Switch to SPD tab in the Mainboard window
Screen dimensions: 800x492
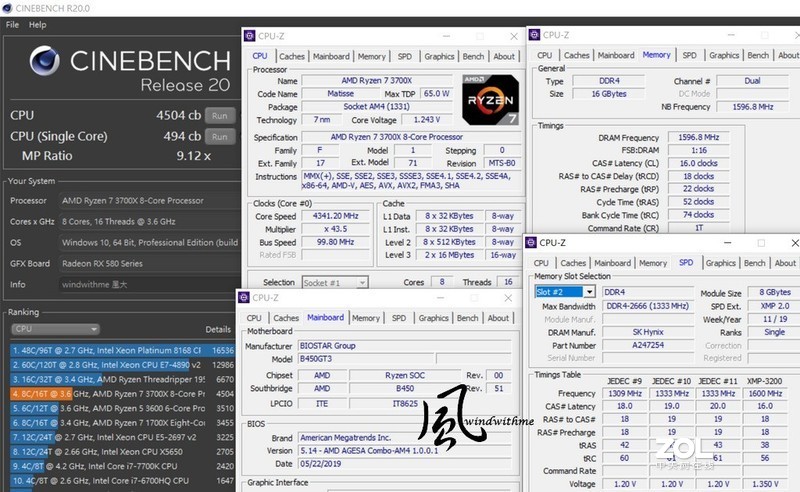(x=399, y=318)
